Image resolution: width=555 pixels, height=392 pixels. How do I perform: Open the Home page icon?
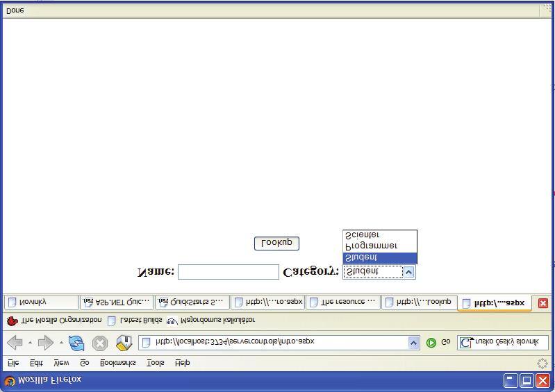pyautogui.click(x=124, y=343)
